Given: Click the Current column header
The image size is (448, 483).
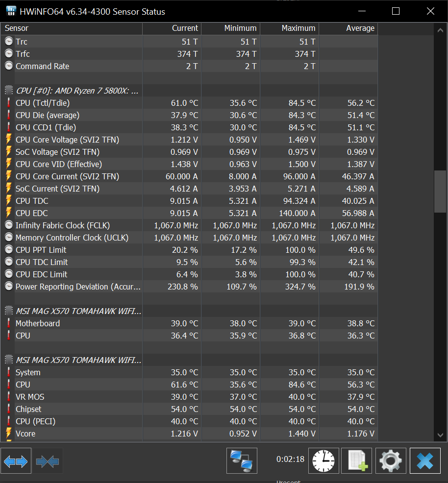Looking at the screenshot, I should tap(172, 28).
